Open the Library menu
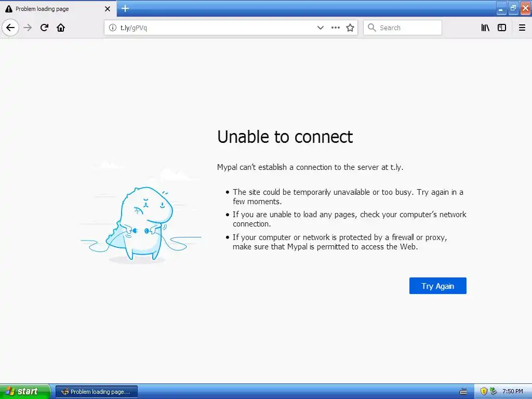 pos(485,28)
